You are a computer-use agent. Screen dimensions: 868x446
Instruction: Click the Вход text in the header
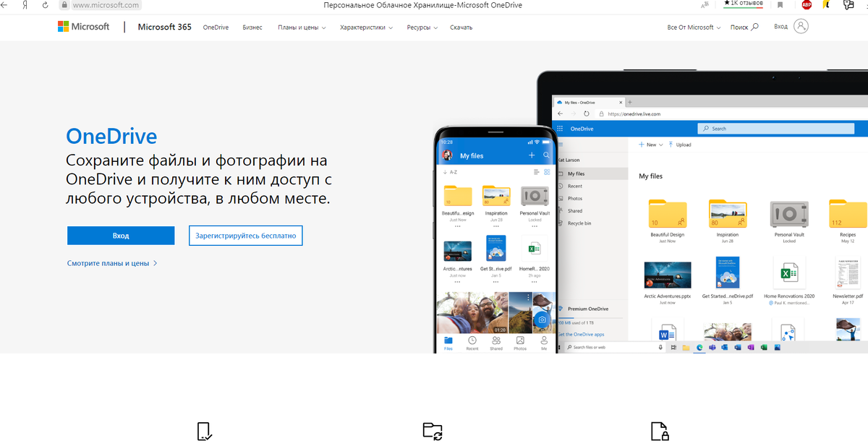(x=780, y=26)
